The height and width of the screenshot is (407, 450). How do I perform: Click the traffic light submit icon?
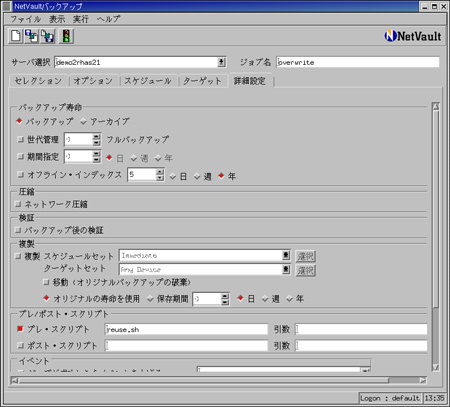click(66, 36)
